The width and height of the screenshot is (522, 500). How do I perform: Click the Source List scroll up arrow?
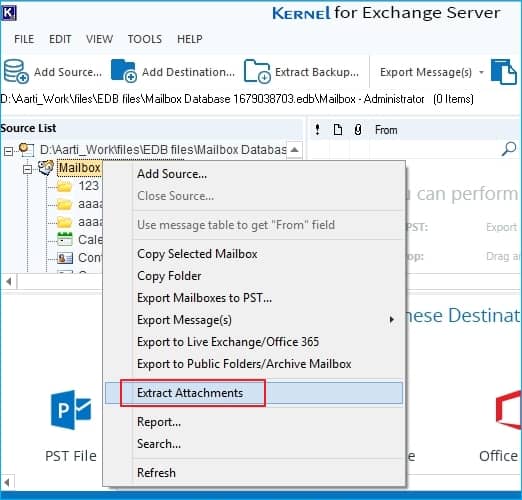(x=294, y=150)
